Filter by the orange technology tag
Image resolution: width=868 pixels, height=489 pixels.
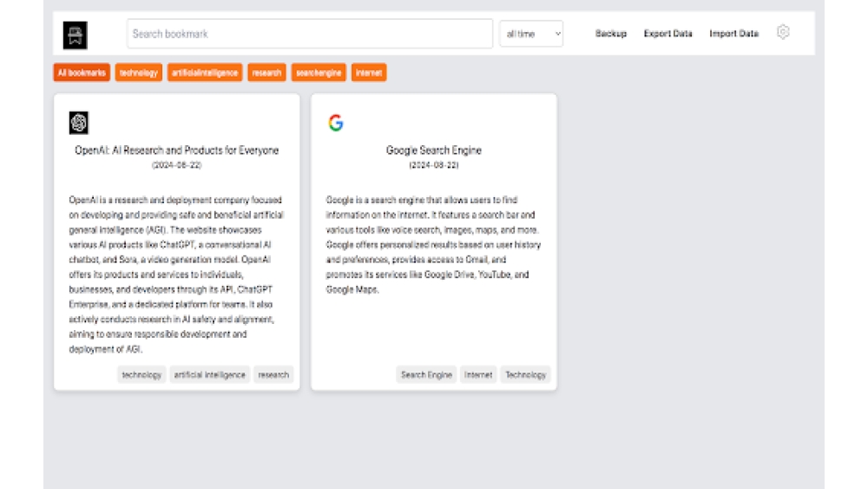138,73
